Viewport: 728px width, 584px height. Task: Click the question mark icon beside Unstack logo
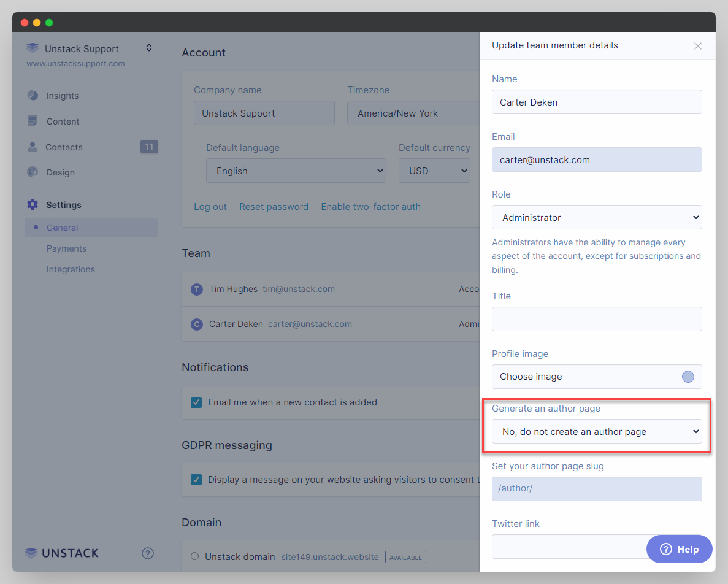(148, 553)
